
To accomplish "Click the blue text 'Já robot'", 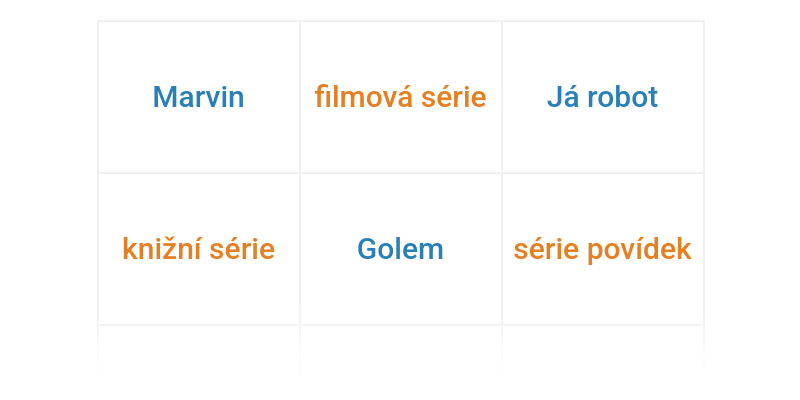I will (602, 97).
